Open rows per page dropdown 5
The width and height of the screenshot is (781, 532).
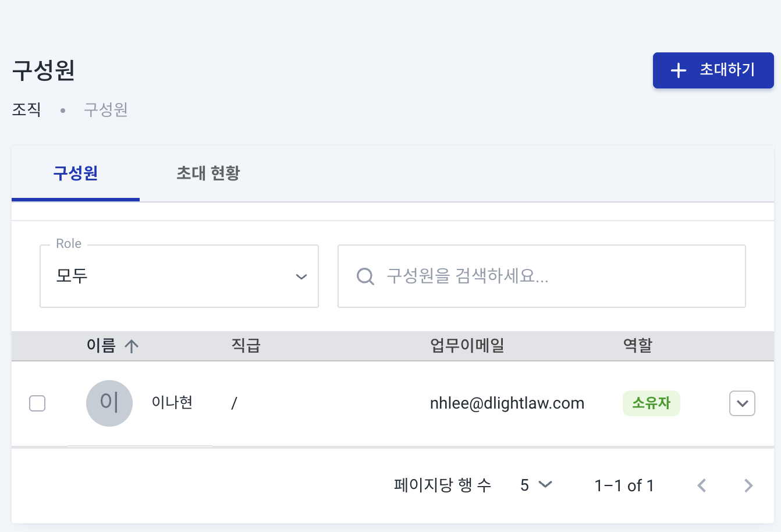click(x=535, y=485)
